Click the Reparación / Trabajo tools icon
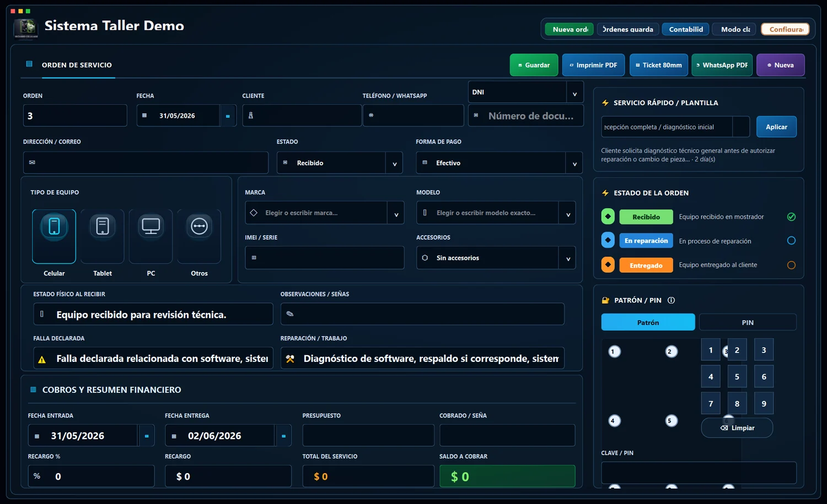The height and width of the screenshot is (504, 827). click(290, 359)
